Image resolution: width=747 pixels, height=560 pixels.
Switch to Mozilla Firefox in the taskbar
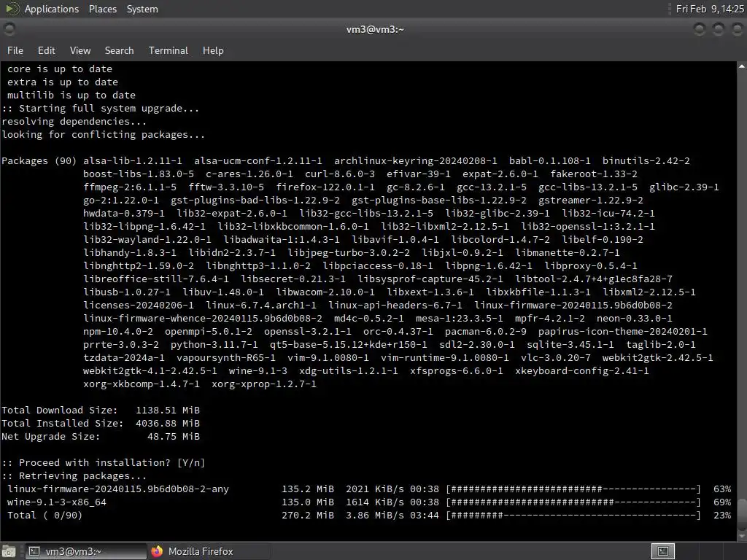click(209, 551)
